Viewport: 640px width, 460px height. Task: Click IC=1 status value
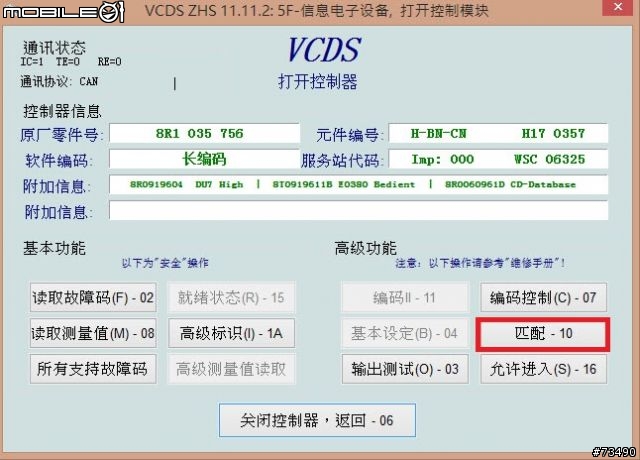[x=32, y=62]
